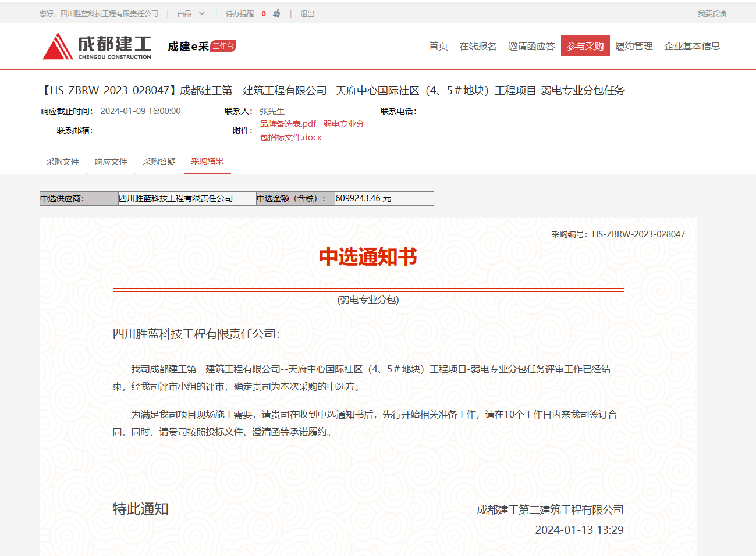
Task: Switch to 响应文件 tab
Action: (x=111, y=162)
